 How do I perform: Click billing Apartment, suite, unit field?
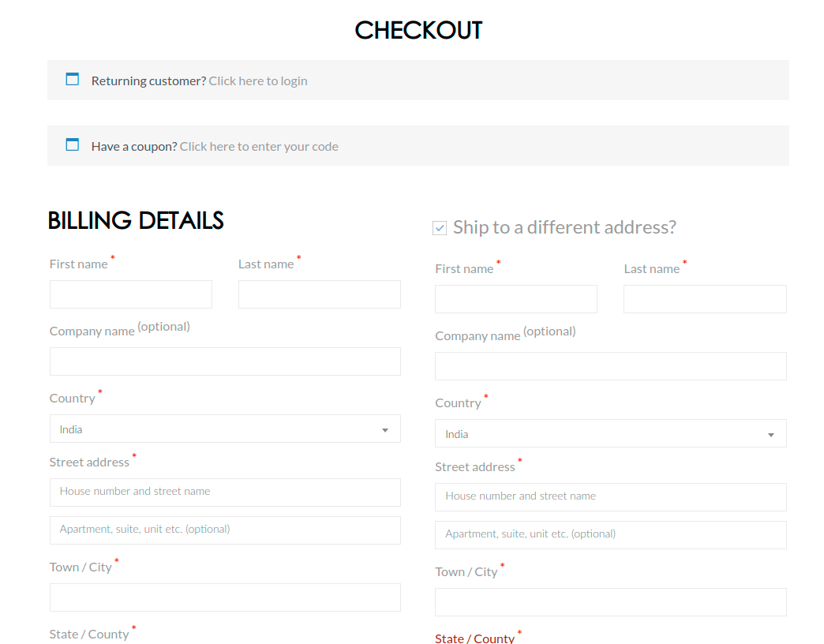pos(225,530)
